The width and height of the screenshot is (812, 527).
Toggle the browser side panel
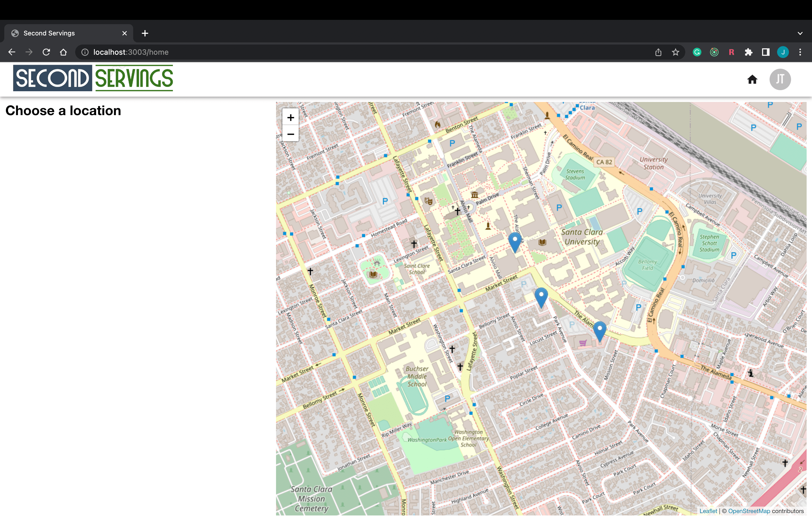coord(765,52)
